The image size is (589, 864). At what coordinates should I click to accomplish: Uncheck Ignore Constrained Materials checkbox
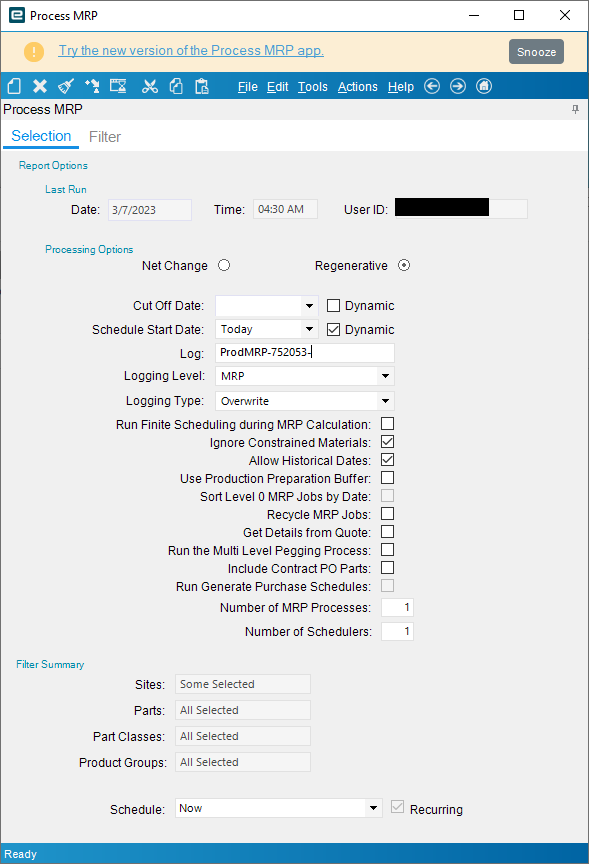[x=388, y=442]
